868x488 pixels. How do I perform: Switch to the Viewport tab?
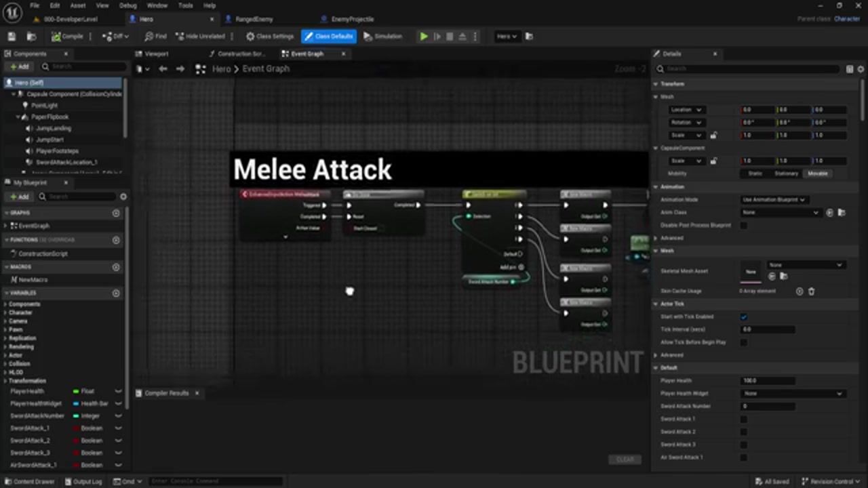pos(156,54)
